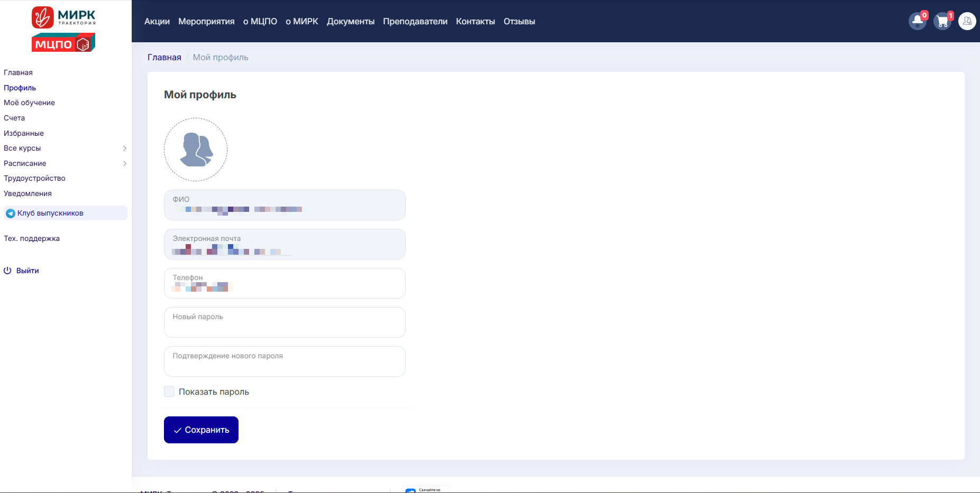Open Преподаватели in the top menu
Screen dimensions: 980x493
(415, 22)
